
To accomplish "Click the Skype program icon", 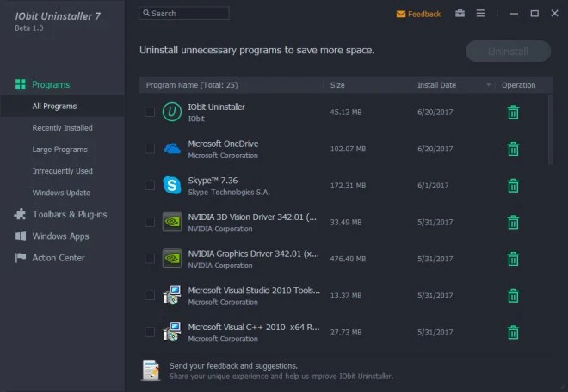I will 172,186.
